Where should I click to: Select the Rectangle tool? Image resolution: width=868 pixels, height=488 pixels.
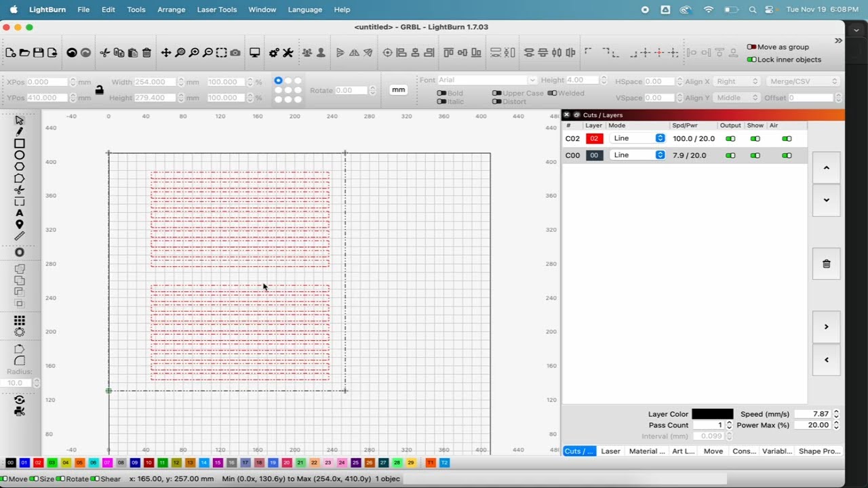click(20, 144)
